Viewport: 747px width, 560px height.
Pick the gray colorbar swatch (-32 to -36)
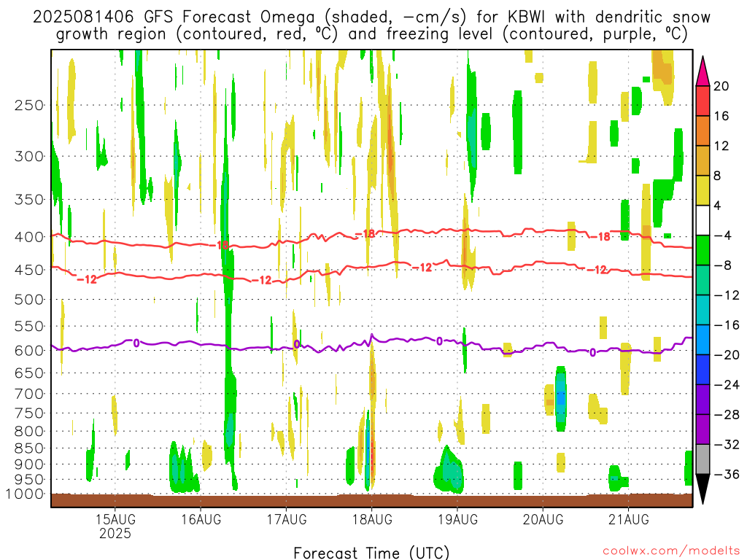point(703,459)
